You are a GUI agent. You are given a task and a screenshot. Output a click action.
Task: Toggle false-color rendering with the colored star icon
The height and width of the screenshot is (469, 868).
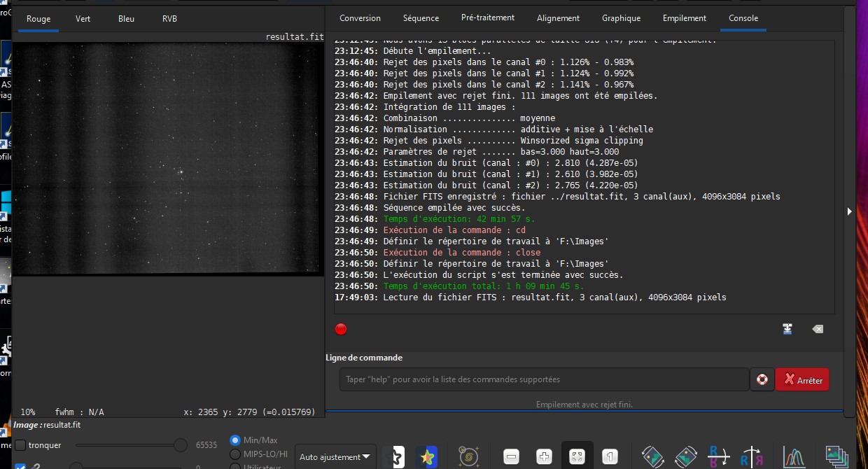[427, 457]
